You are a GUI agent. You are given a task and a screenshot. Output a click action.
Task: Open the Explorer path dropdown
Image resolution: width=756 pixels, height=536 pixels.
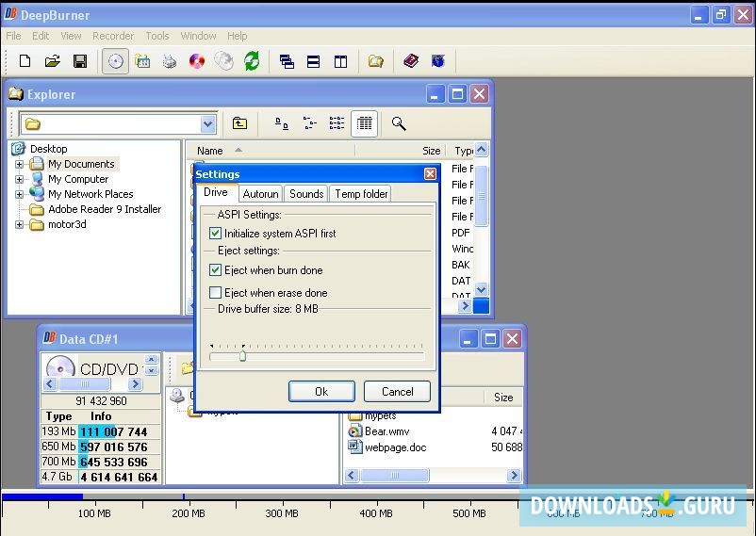207,124
